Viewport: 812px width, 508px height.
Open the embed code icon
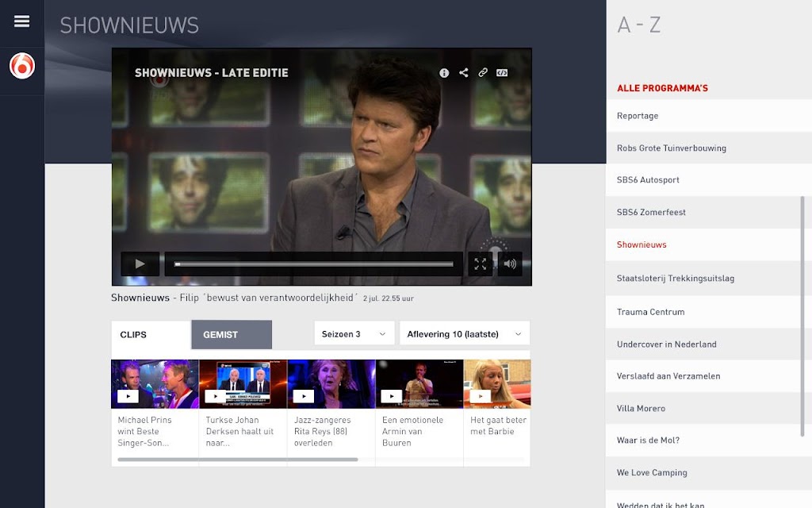click(502, 72)
